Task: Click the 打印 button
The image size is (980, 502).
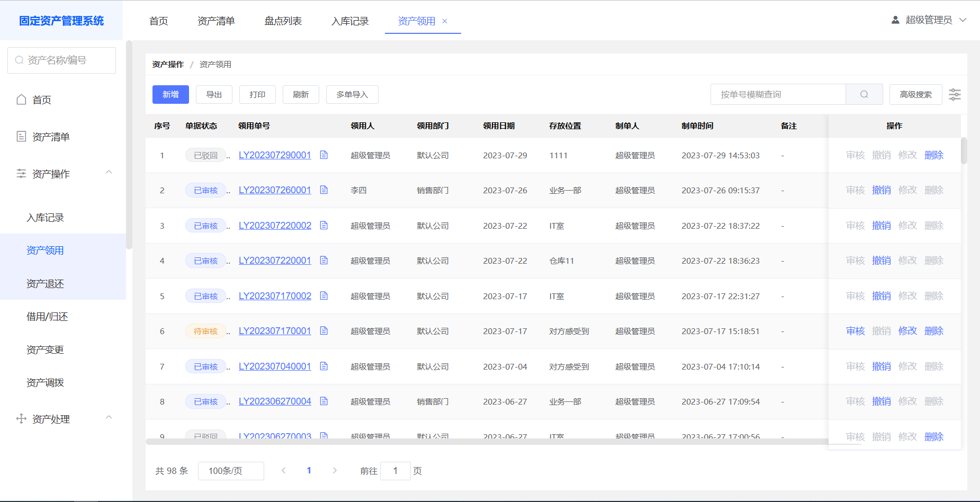Action: pyautogui.click(x=257, y=94)
